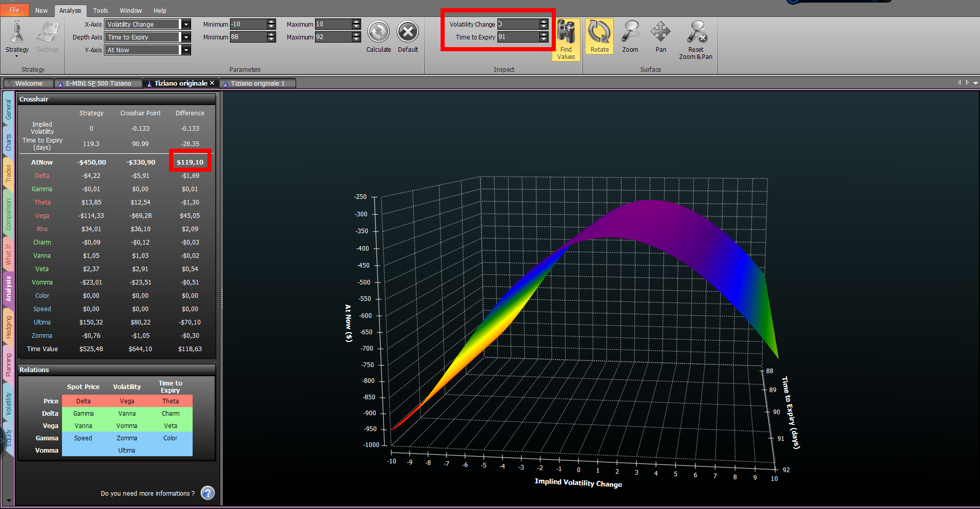980x509 pixels.
Task: Expand the Depth Axis dropdown
Action: click(186, 37)
